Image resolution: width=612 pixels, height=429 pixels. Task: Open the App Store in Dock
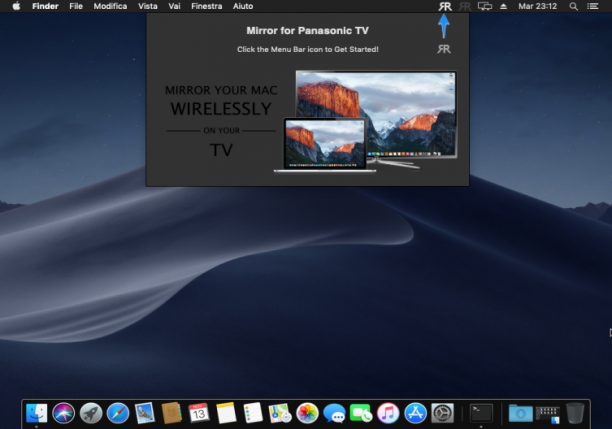[x=415, y=413]
